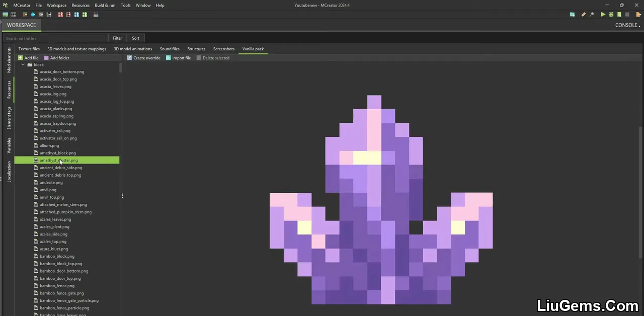This screenshot has width=644, height=316.
Task: Click the first red panel toolbar icon
Action: click(x=60, y=15)
